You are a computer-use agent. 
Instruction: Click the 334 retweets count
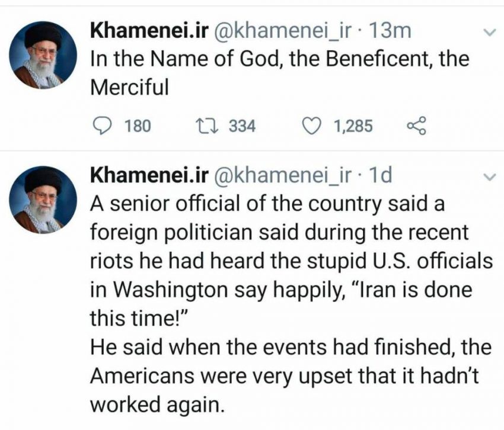(x=242, y=126)
